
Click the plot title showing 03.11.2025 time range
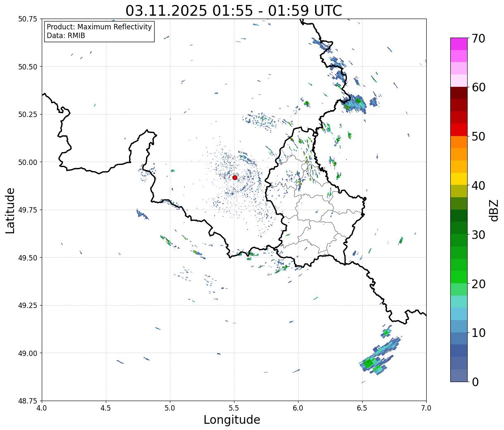(234, 10)
